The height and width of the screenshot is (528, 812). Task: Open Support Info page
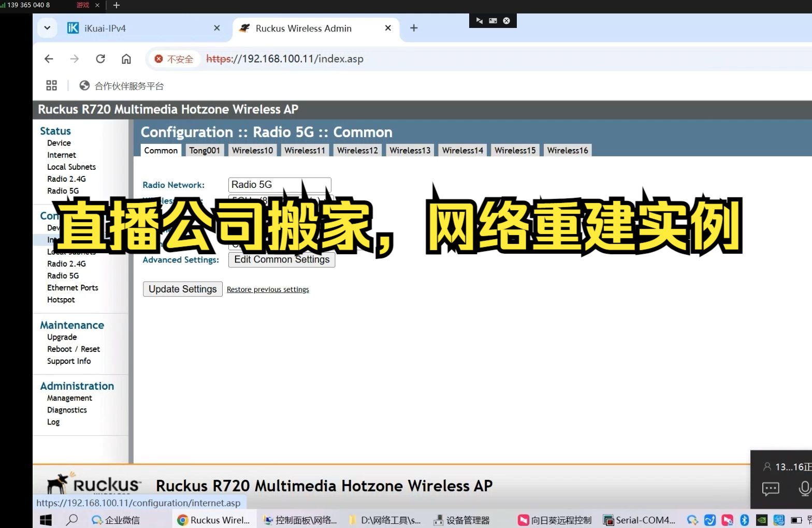pyautogui.click(x=69, y=361)
